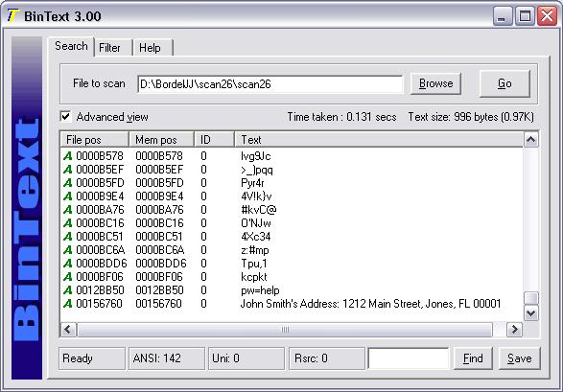Click the empty find text box
The width and height of the screenshot is (563, 392).
[409, 358]
